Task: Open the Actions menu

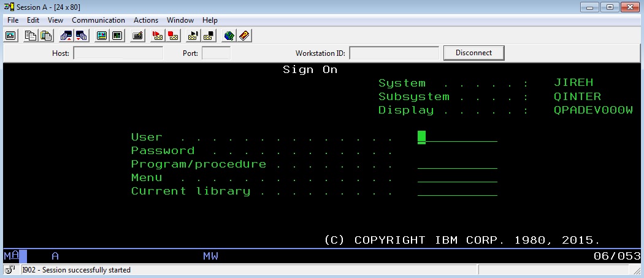Action: (145, 20)
